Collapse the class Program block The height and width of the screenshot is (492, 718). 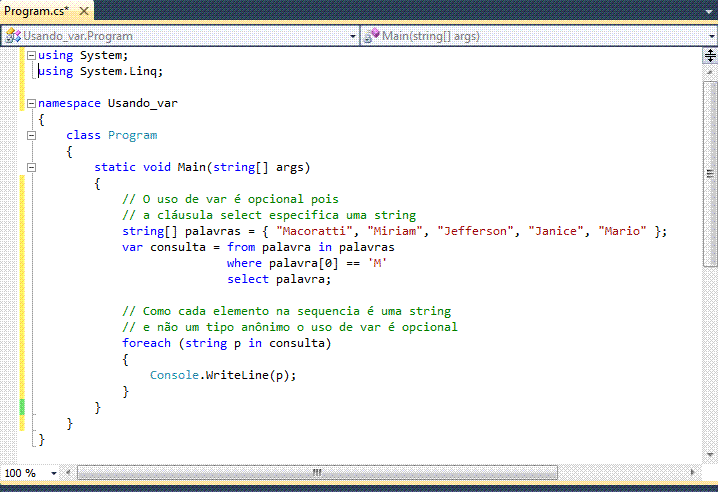pyautogui.click(x=31, y=135)
